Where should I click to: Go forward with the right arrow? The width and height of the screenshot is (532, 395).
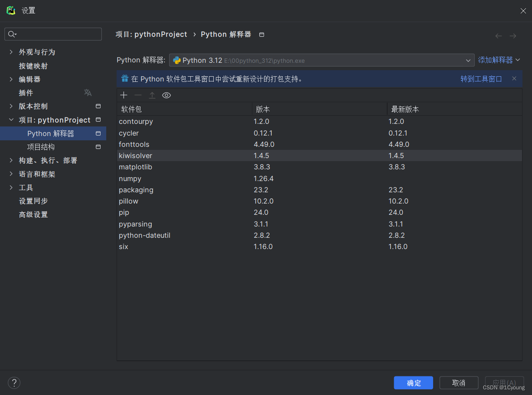tap(513, 36)
